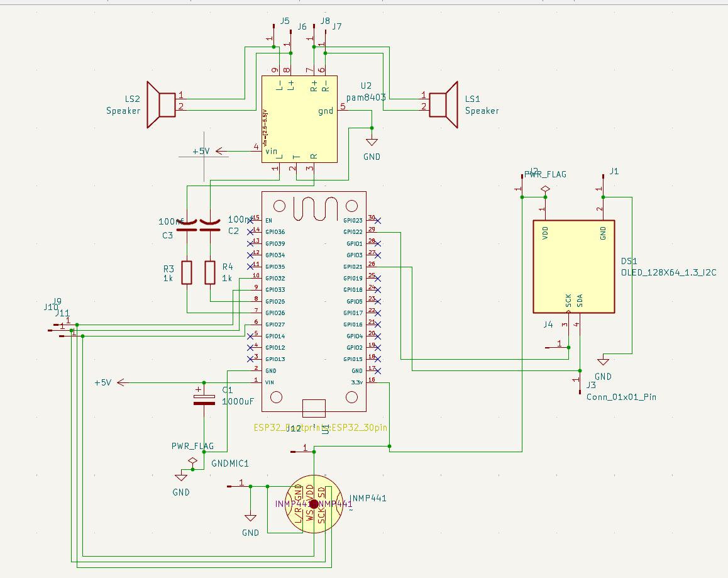Click the 1k value under R3
The width and height of the screenshot is (728, 578).
168,279
